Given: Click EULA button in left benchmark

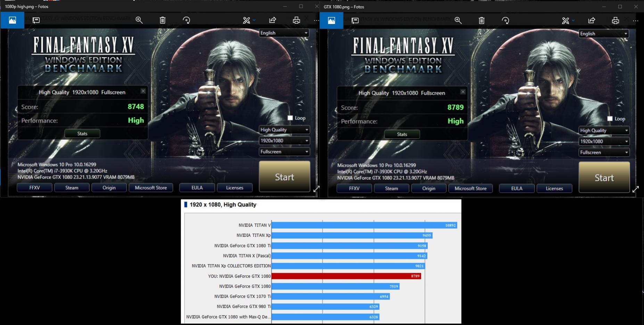Looking at the screenshot, I should click(x=197, y=188).
